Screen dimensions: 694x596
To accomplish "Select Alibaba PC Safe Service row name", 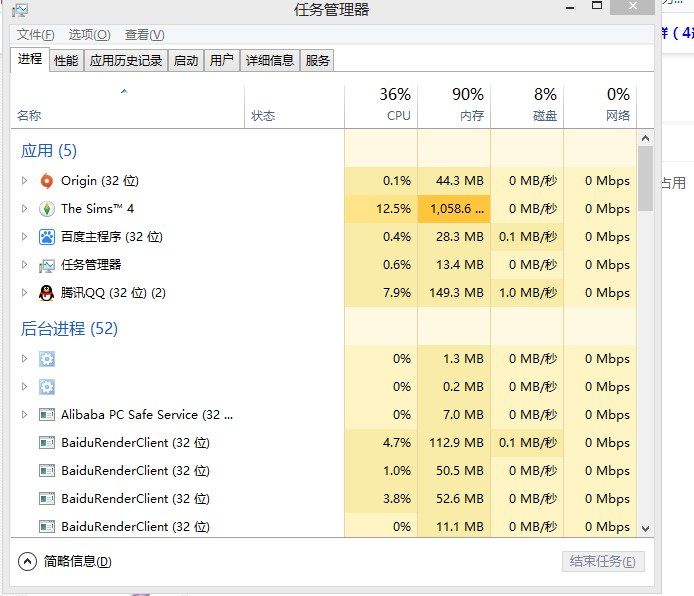I will coord(147,415).
